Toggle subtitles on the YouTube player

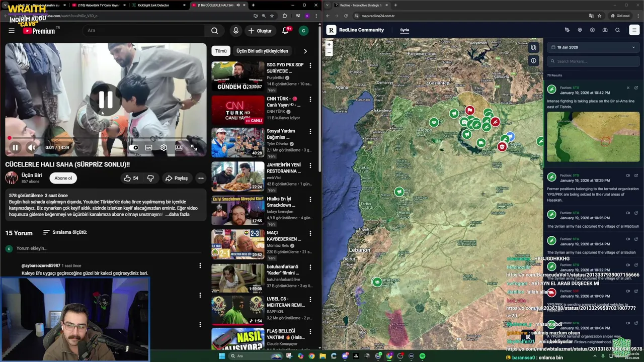click(148, 147)
